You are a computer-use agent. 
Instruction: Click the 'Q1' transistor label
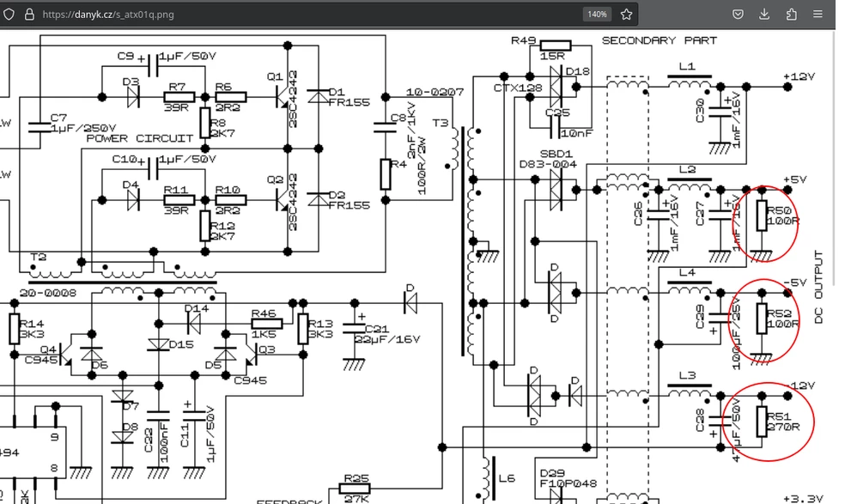(x=275, y=76)
